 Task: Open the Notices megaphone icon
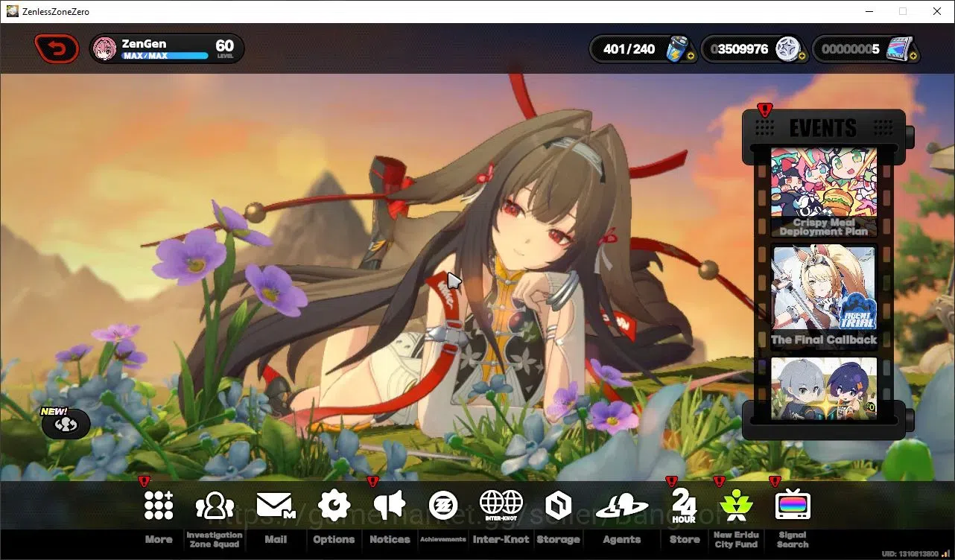coord(390,506)
